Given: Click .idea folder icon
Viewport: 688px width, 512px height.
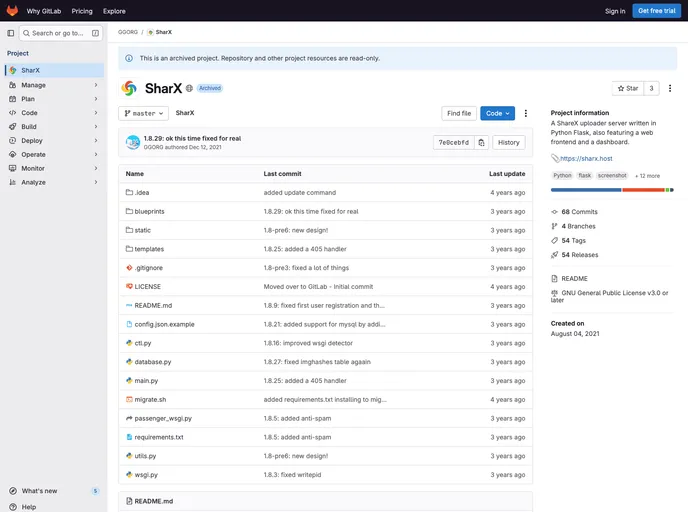Looking at the screenshot, I should 129,192.
